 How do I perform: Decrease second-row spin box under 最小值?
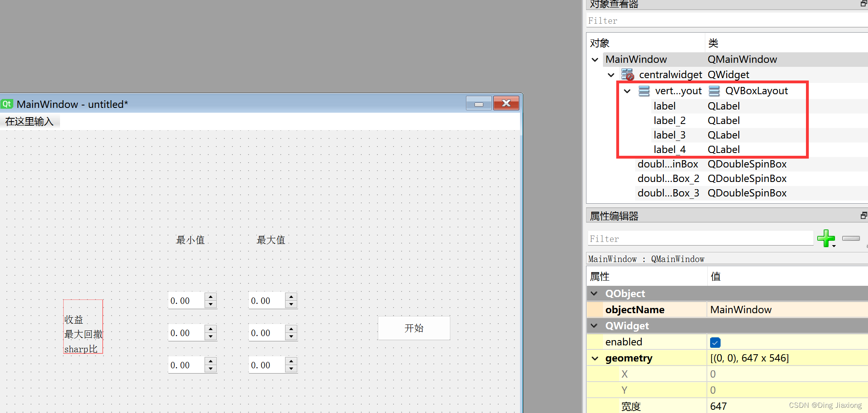(x=211, y=337)
